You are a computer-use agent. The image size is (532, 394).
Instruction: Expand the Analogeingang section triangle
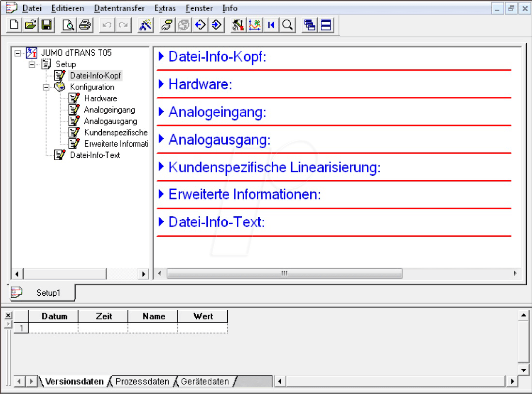(x=162, y=112)
